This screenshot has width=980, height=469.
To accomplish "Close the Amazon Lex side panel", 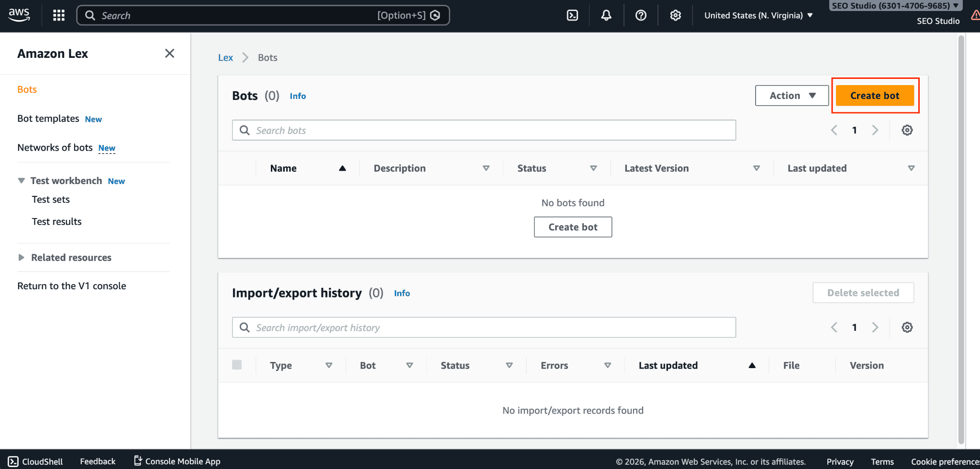I will [x=169, y=53].
